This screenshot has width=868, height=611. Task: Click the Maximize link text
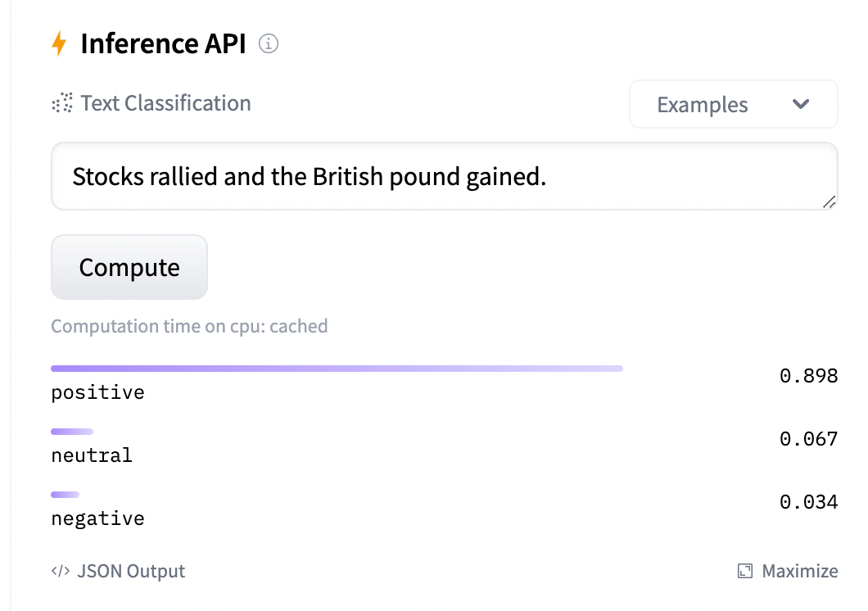[x=798, y=571]
